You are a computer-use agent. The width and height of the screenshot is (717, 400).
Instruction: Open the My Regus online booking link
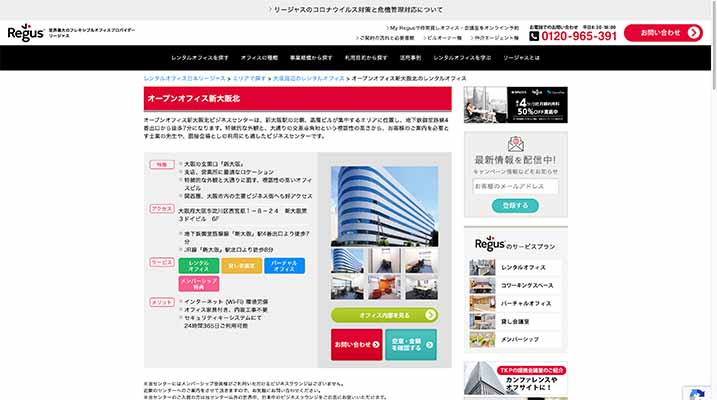coord(452,28)
